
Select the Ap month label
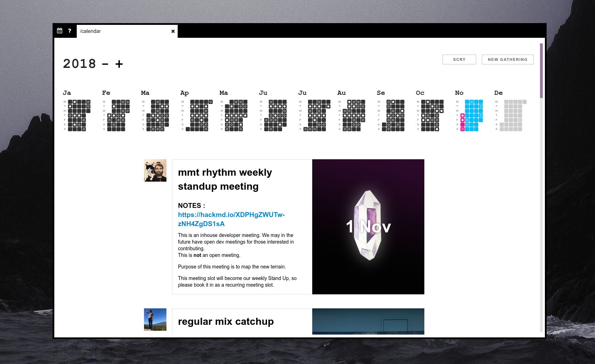pos(185,93)
